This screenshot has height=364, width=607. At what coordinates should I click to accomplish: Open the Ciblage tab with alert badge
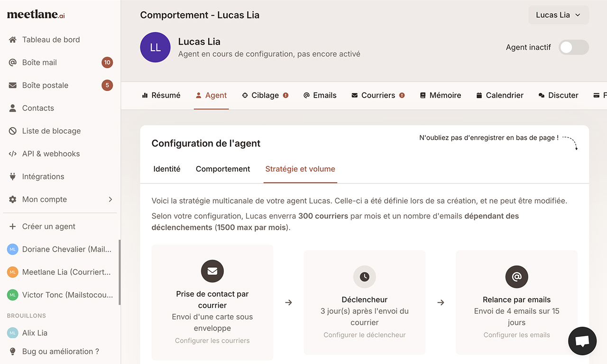(265, 95)
